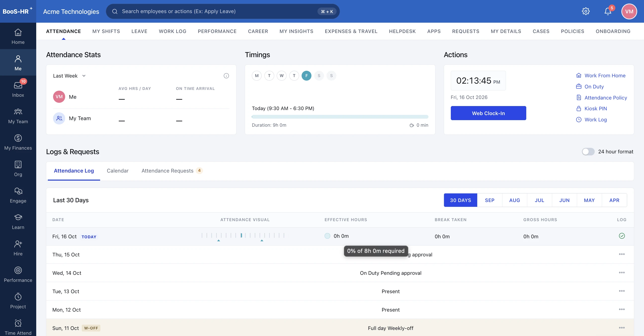Open the Inbox with 10 notifications

pyautogui.click(x=18, y=89)
